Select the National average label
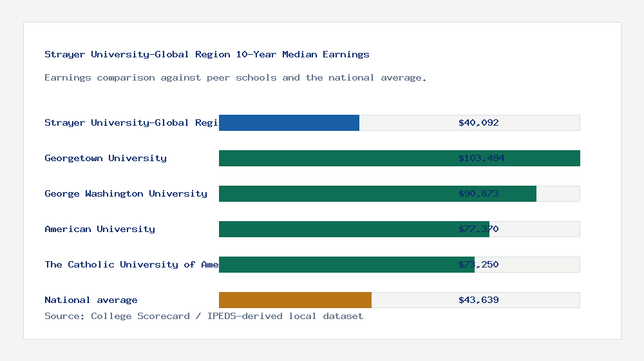This screenshot has height=361, width=644. 91,300
